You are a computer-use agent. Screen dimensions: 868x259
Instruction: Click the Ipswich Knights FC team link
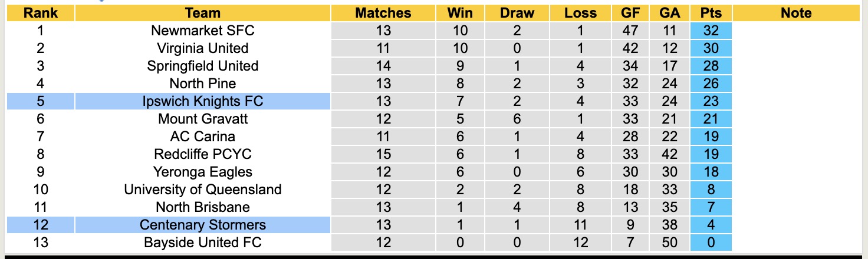202,101
